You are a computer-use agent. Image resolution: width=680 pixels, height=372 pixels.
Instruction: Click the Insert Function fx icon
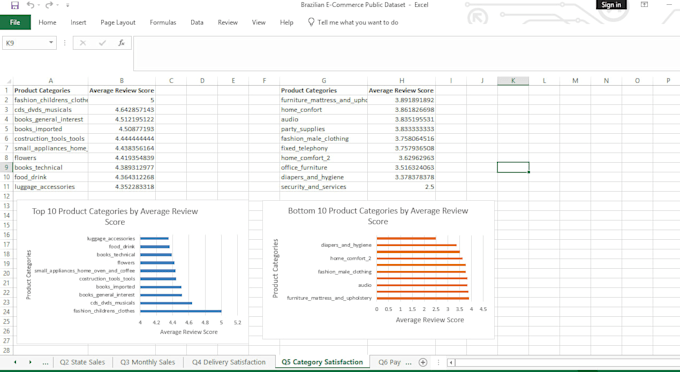click(121, 43)
